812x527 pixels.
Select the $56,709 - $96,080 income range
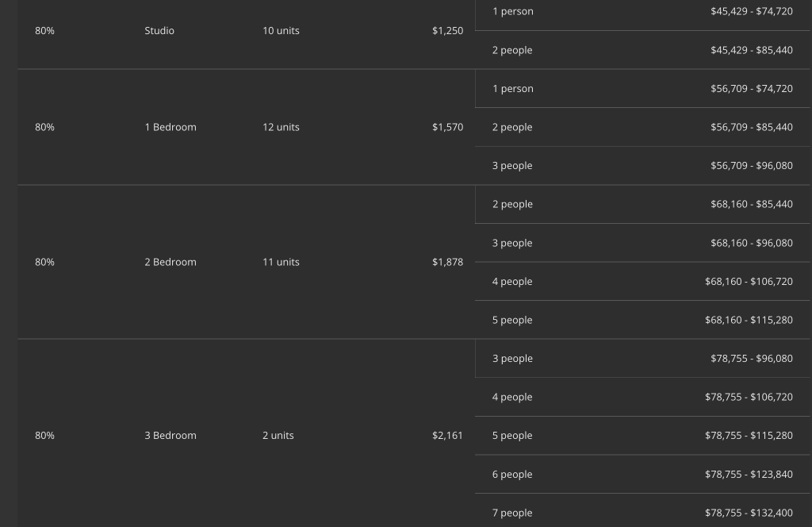[x=751, y=166]
